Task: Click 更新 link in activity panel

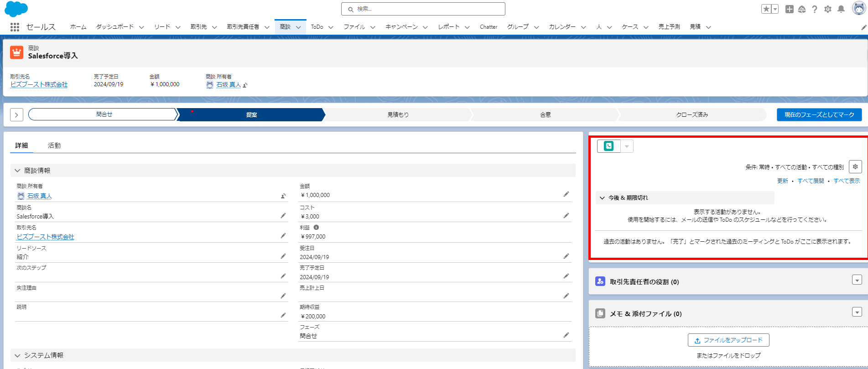Action: (x=783, y=181)
